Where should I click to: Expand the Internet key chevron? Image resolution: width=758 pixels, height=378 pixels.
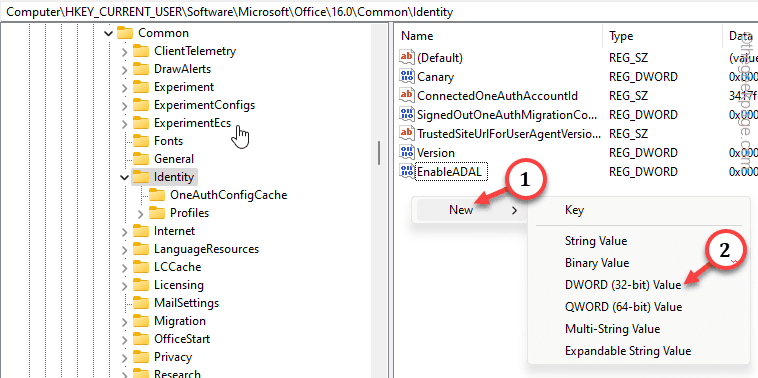coord(124,232)
